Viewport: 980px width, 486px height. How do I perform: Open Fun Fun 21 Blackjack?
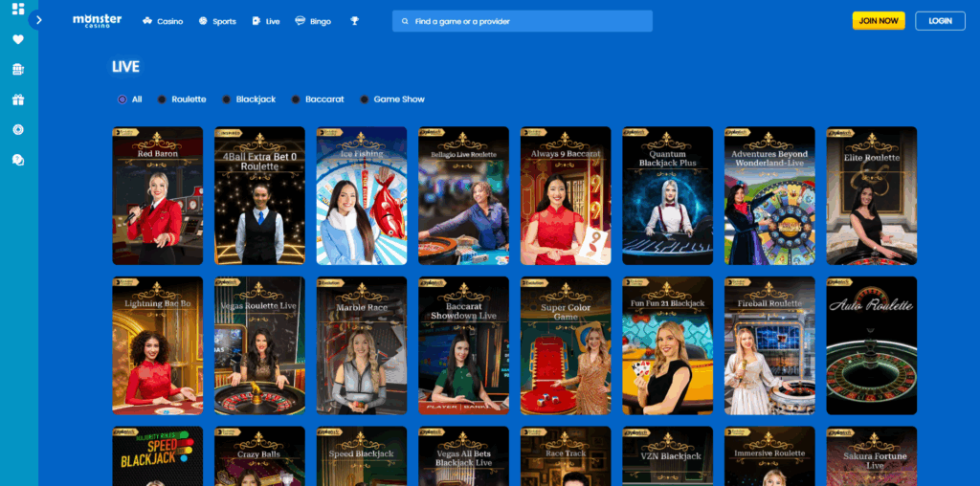[x=667, y=345]
